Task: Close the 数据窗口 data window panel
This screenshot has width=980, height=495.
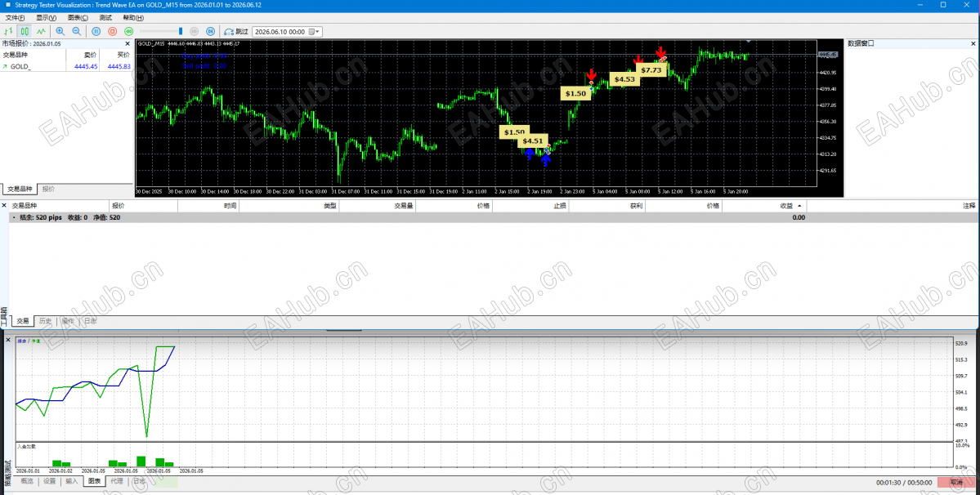Action: pos(973,43)
